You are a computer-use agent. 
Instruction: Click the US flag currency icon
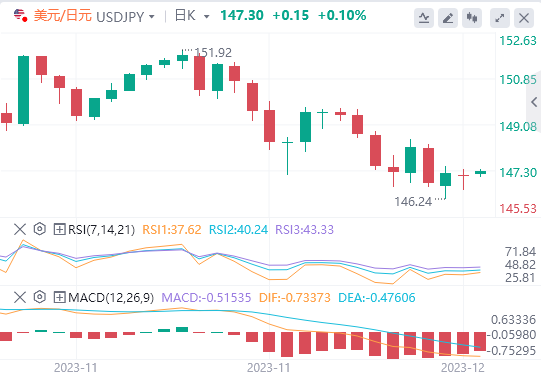point(20,16)
